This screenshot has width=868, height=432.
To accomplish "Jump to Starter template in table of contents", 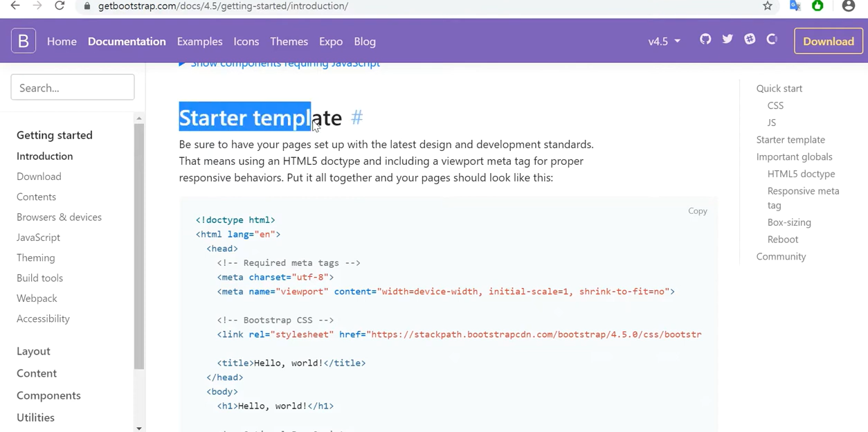I will (790, 140).
